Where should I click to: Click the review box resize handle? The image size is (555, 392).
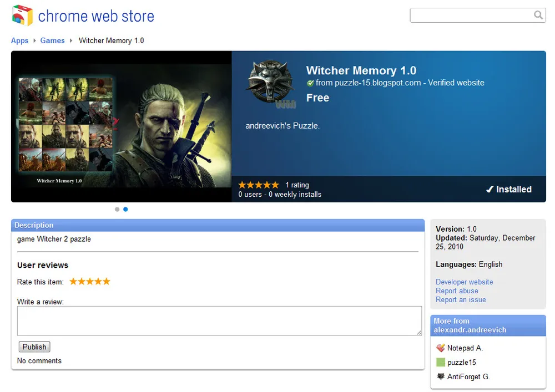click(x=418, y=332)
